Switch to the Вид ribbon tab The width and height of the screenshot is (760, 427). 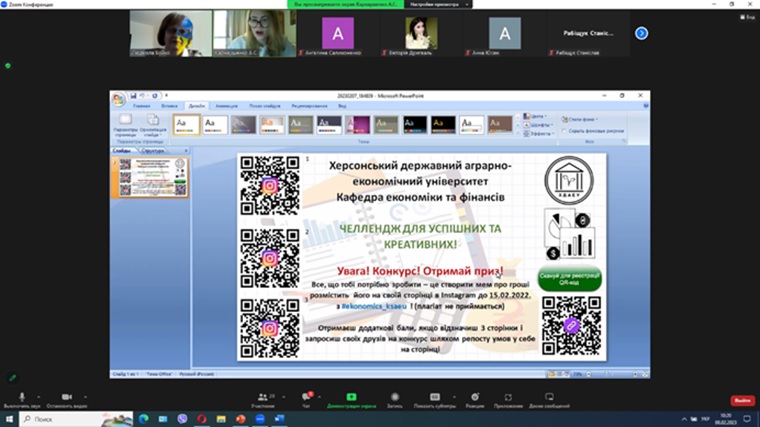click(342, 106)
